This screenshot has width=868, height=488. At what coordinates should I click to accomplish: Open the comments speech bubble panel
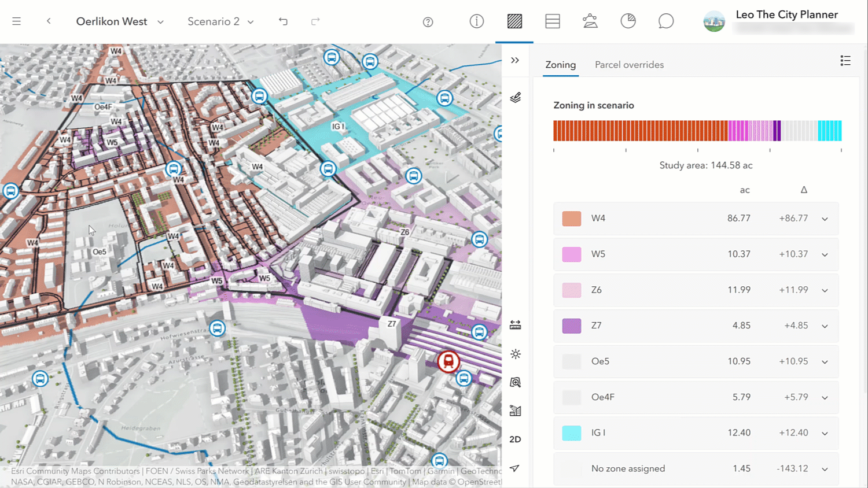pos(665,21)
